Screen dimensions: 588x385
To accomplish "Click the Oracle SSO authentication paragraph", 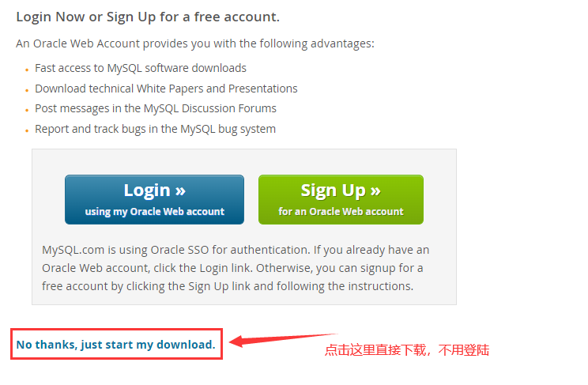I will 236,268.
